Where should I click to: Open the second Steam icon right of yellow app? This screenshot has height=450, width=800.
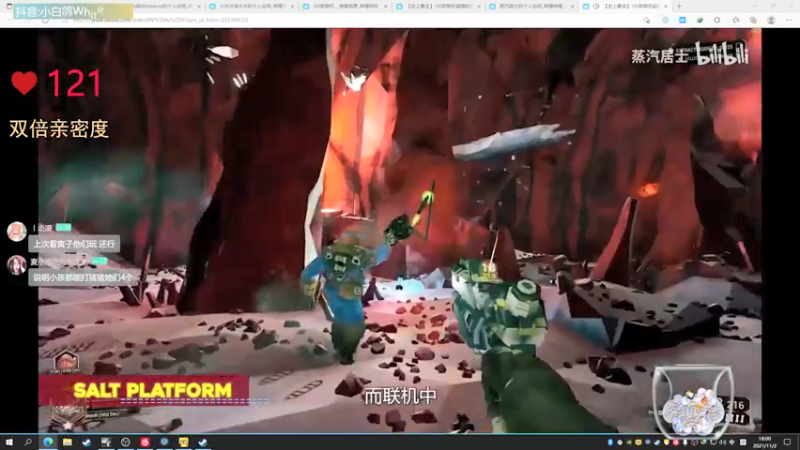(x=203, y=442)
